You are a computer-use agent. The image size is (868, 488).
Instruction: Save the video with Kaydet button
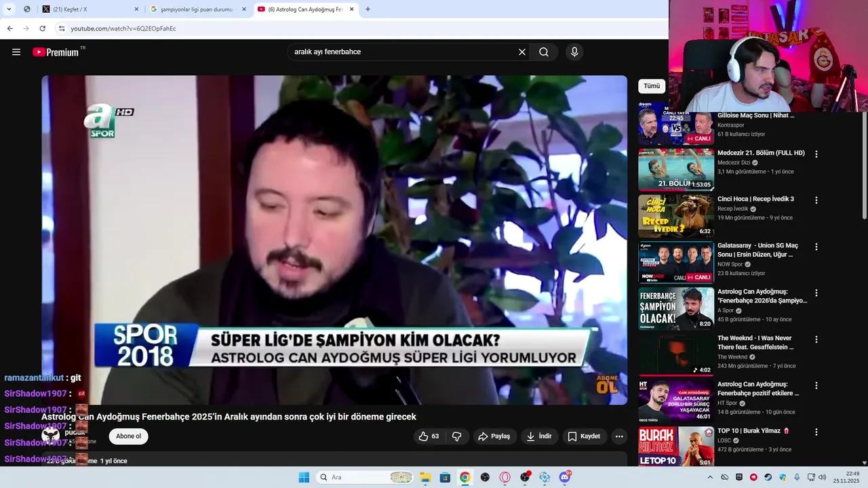point(585,436)
